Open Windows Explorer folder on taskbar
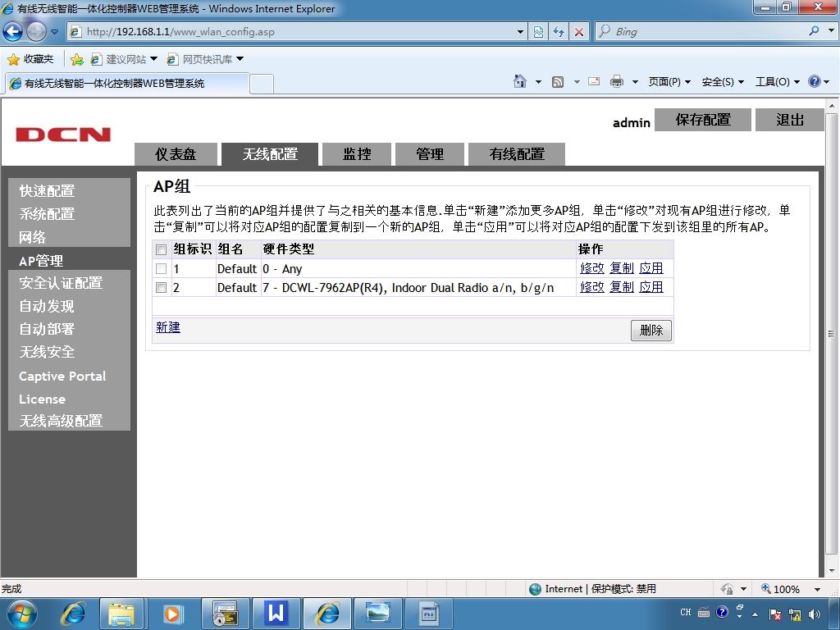 point(122,614)
